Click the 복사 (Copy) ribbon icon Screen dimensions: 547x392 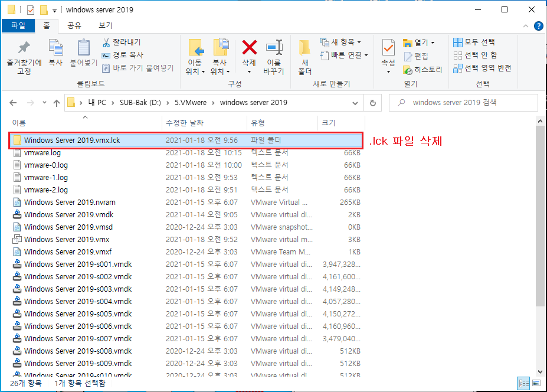55,53
